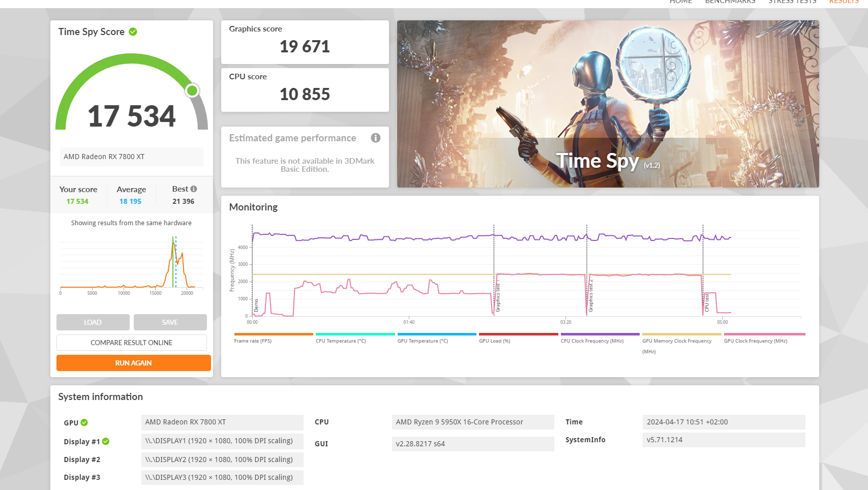
Task: Open info icon beside Estimated game performance
Action: (x=375, y=138)
